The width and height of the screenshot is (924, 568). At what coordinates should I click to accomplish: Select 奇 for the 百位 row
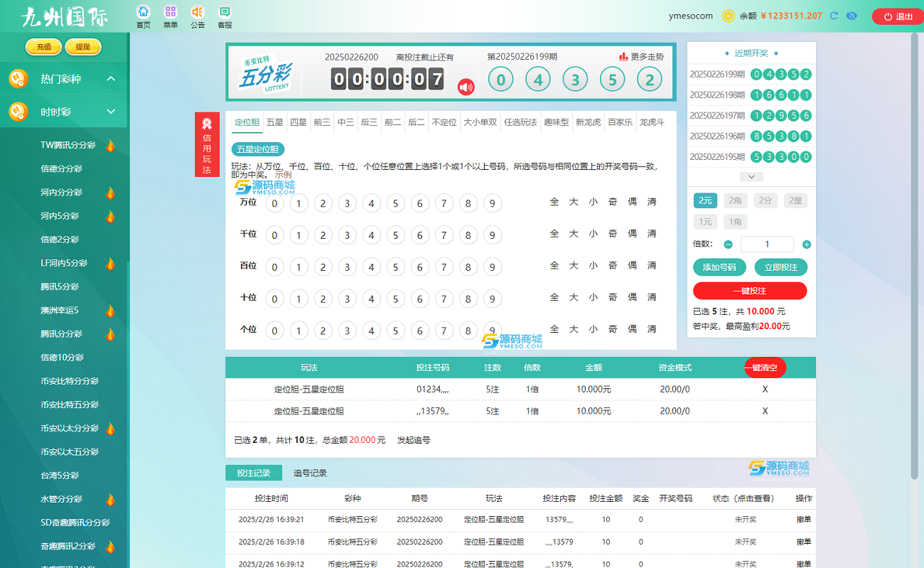pyautogui.click(x=613, y=266)
